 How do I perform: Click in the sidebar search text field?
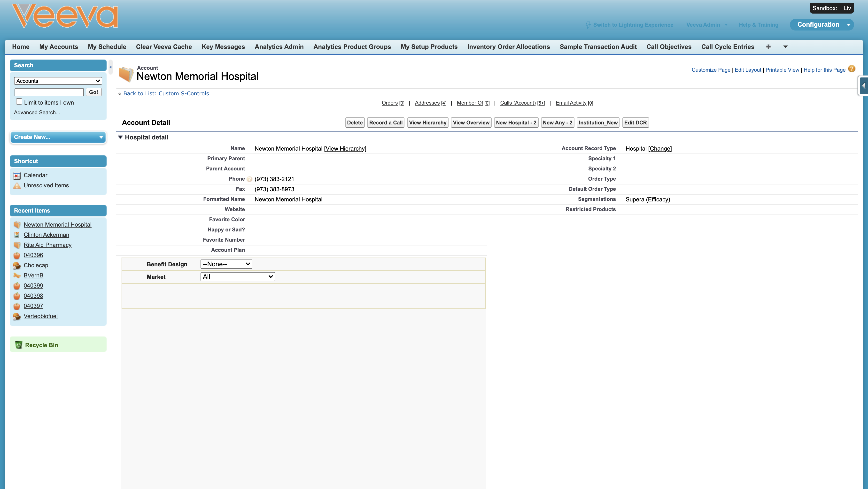49,92
